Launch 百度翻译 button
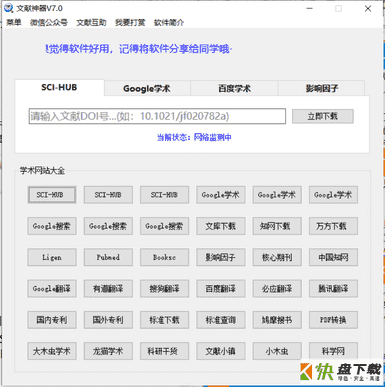 pos(221,289)
